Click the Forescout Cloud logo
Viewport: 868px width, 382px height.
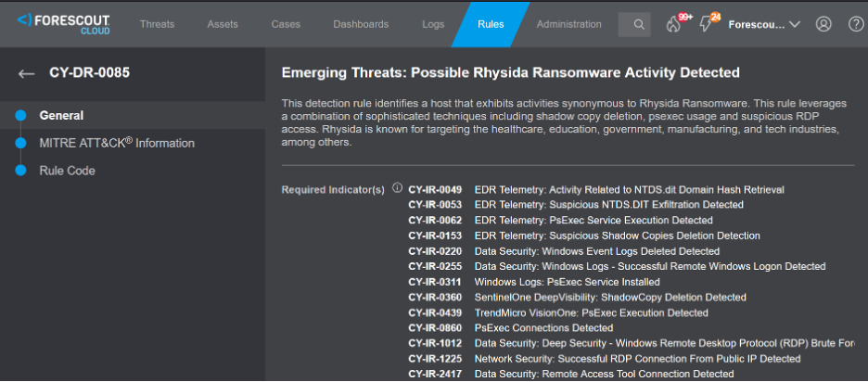(63, 23)
